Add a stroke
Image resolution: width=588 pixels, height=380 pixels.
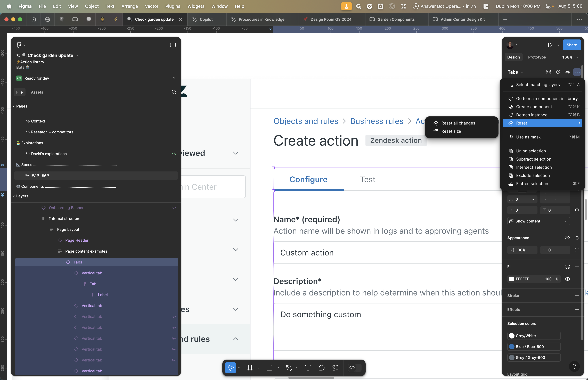pos(577,296)
